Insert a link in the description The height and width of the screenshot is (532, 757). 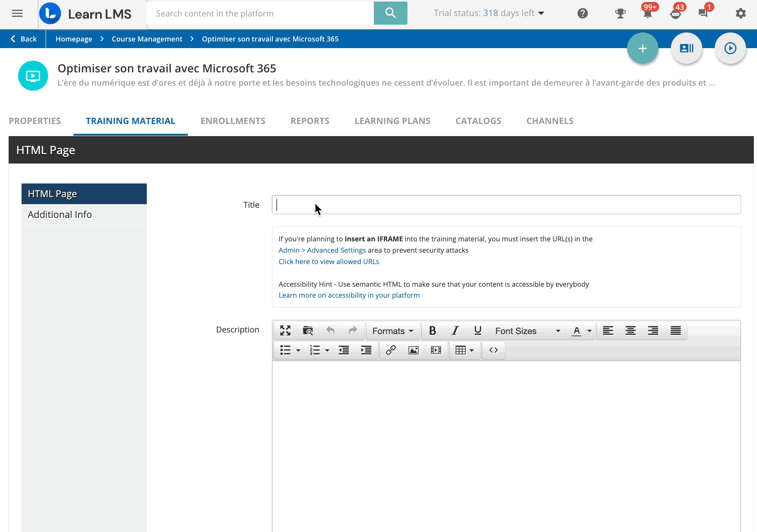(391, 350)
